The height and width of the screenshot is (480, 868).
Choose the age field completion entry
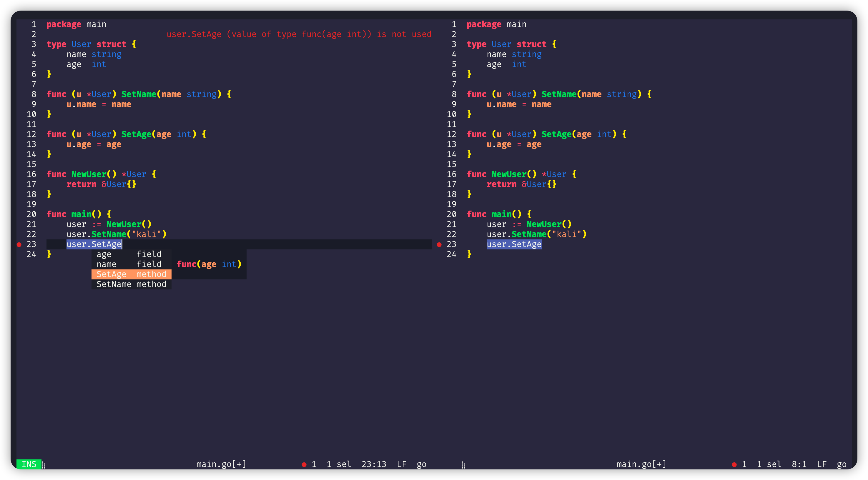(x=132, y=254)
